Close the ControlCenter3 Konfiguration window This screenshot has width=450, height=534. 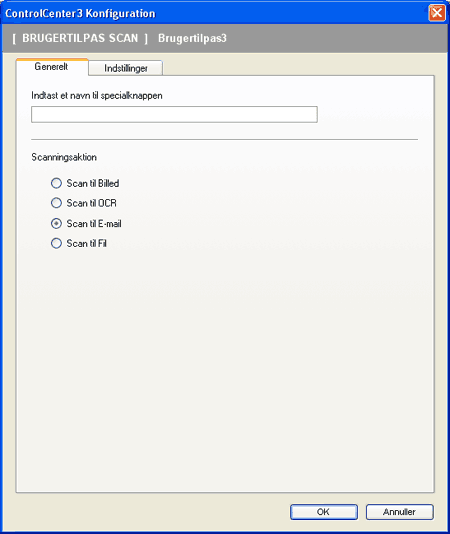[x=437, y=13]
